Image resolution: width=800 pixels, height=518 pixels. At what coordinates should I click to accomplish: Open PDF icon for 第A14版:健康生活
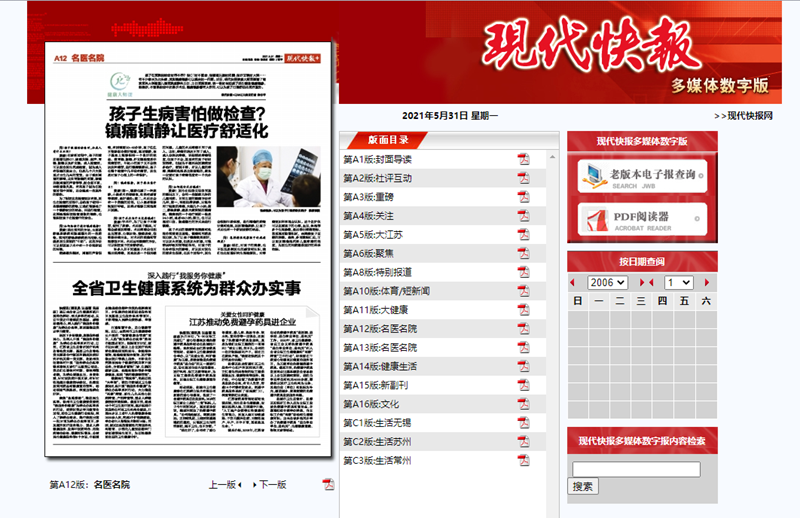523,366
